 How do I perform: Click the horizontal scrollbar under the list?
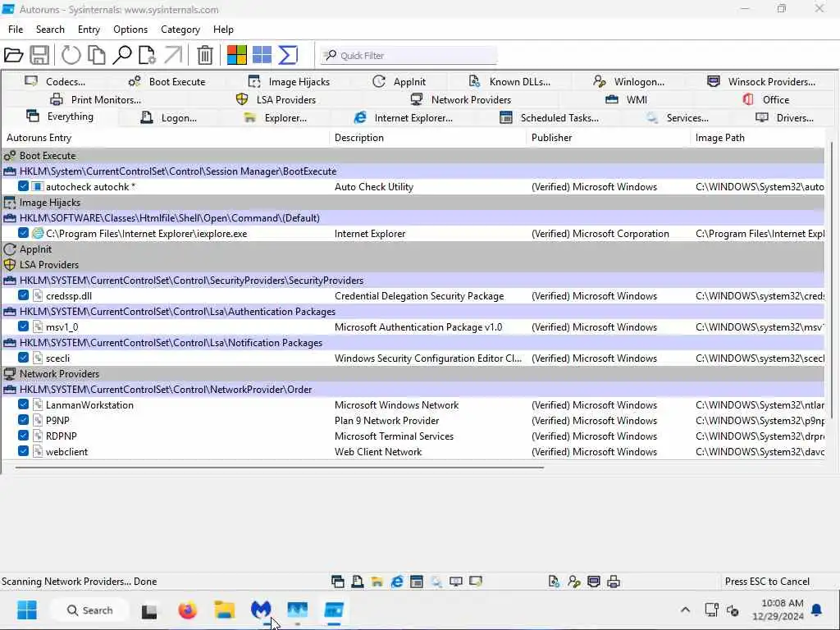(x=280, y=467)
